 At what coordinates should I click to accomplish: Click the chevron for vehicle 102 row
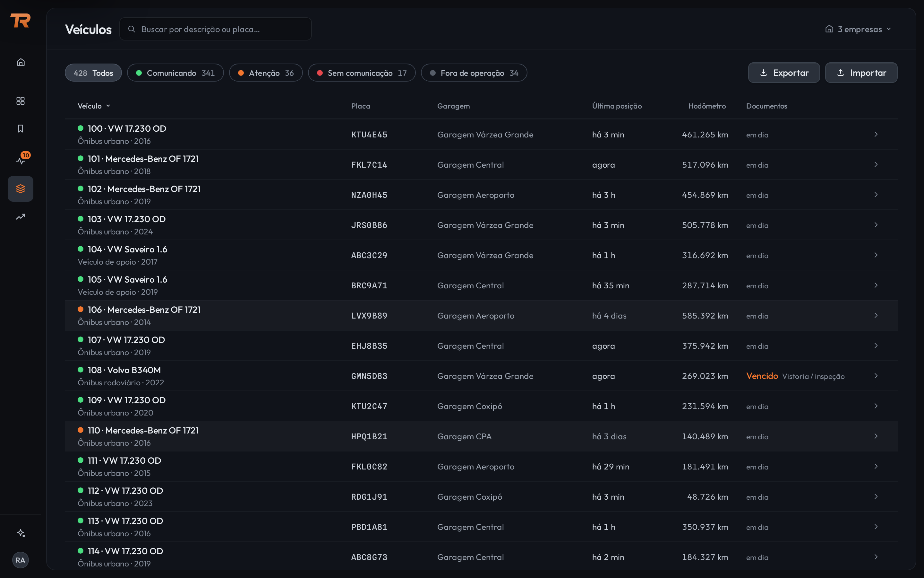pos(876,195)
